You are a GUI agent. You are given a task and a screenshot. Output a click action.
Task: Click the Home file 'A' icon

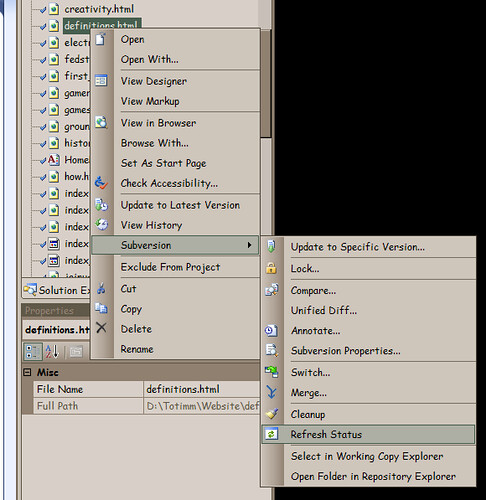tap(54, 160)
